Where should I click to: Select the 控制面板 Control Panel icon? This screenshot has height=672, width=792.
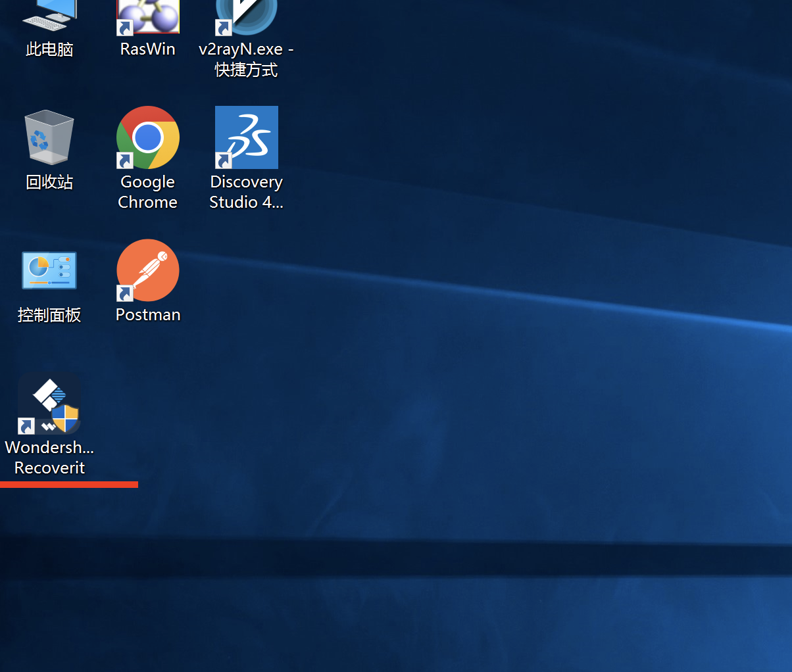point(49,270)
